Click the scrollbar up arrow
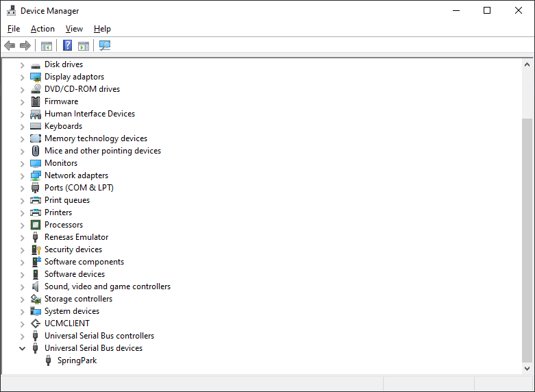Image resolution: width=535 pixels, height=392 pixels. click(x=527, y=64)
